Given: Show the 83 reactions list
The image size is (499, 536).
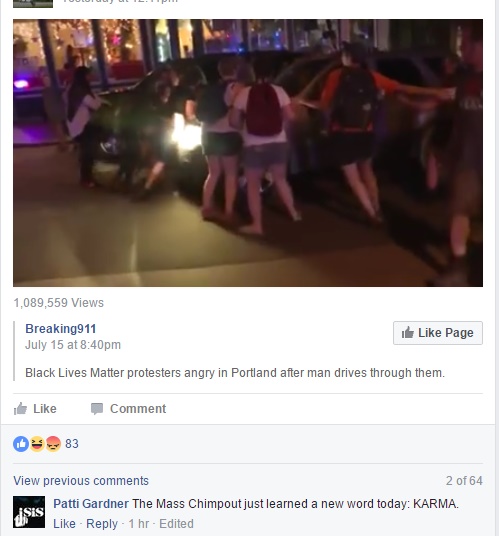Looking at the screenshot, I should (x=72, y=444).
